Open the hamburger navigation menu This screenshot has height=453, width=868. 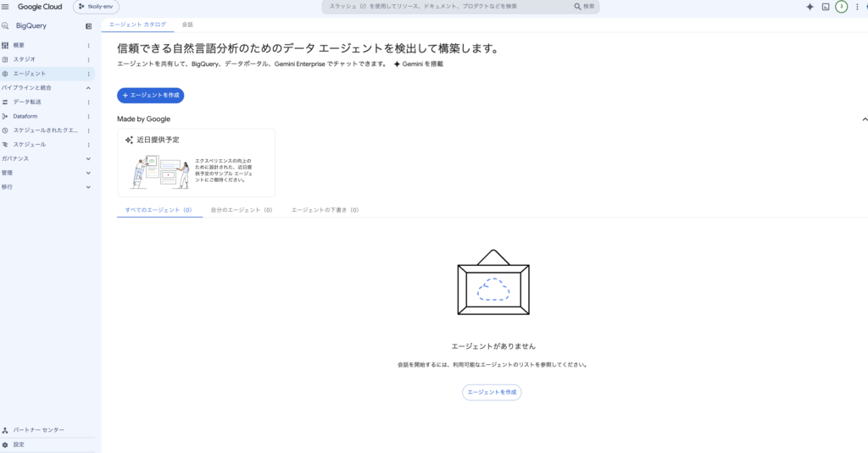point(5,7)
